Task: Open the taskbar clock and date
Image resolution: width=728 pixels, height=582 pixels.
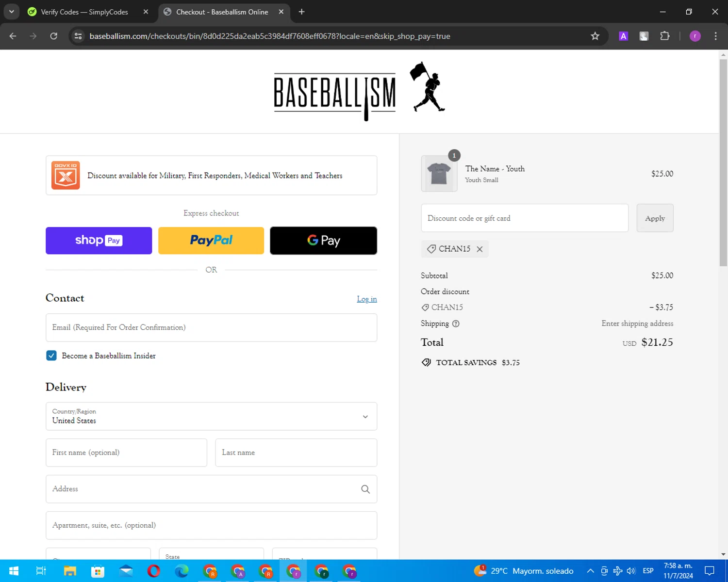Action: pos(678,571)
